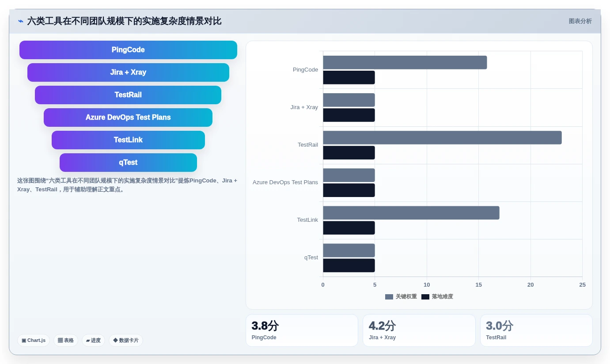Click the PingCode y-axis label

click(305, 70)
